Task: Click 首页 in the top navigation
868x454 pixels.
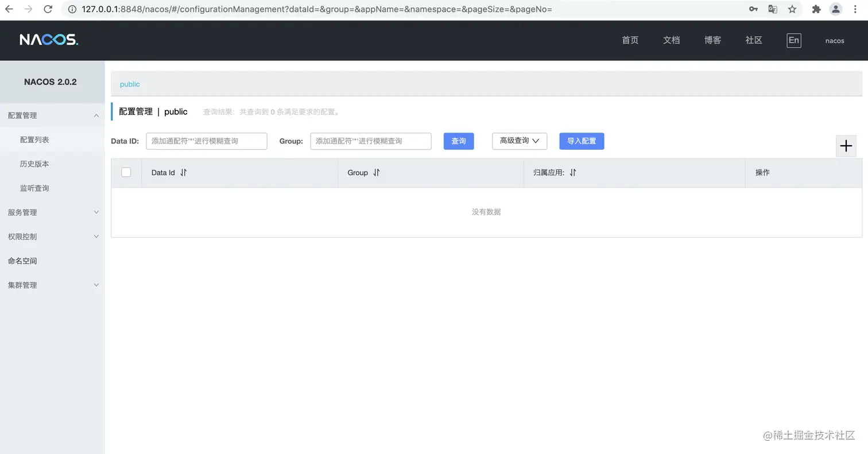Action: click(630, 40)
